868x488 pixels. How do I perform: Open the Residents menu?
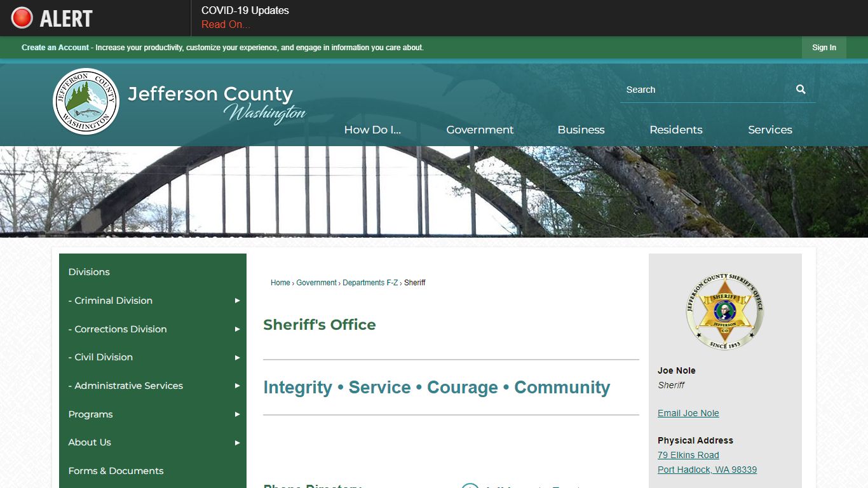tap(675, 130)
